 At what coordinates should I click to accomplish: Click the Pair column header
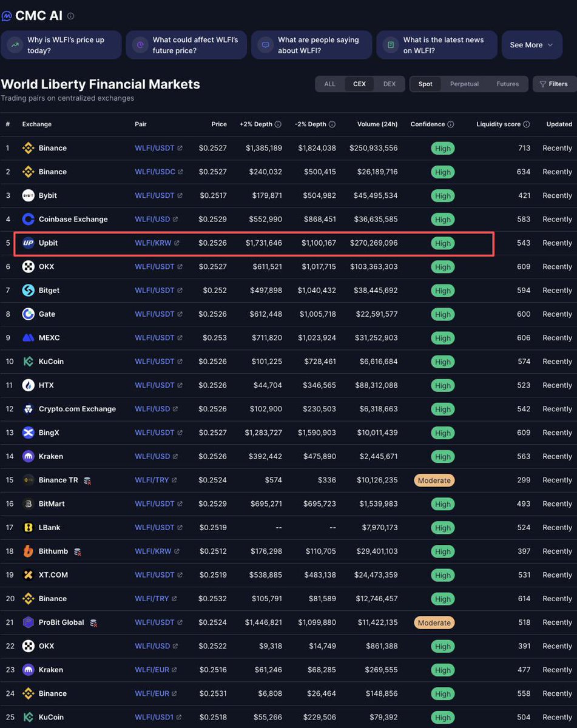141,124
